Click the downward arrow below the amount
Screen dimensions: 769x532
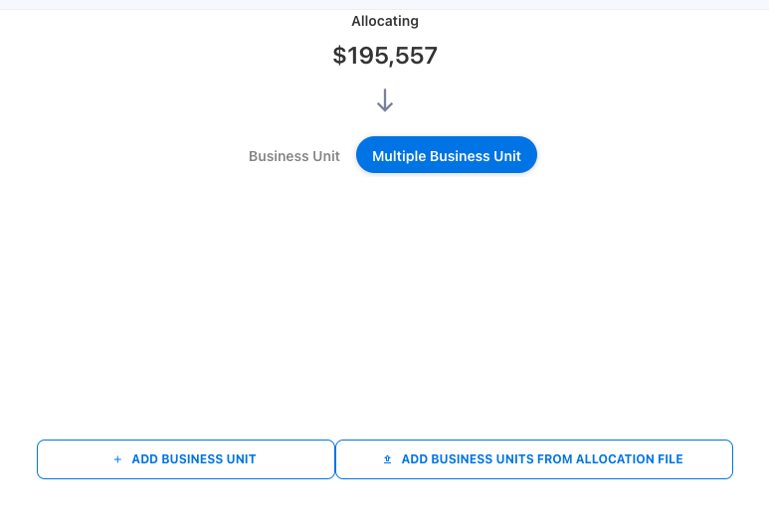coord(385,100)
